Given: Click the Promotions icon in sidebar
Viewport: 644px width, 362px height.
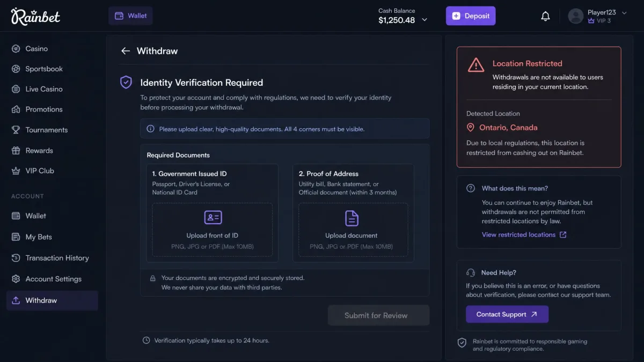Looking at the screenshot, I should pos(16,109).
